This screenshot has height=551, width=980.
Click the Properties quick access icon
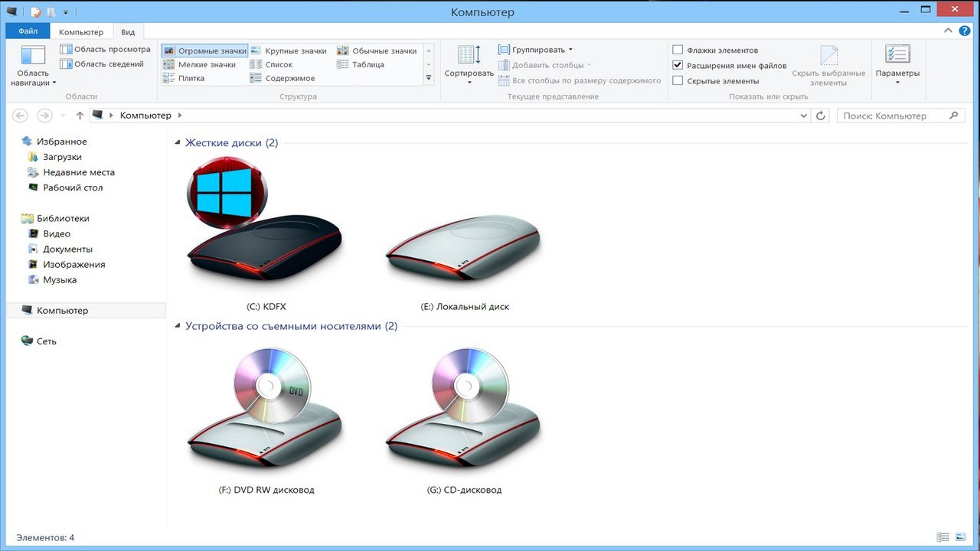point(36,12)
